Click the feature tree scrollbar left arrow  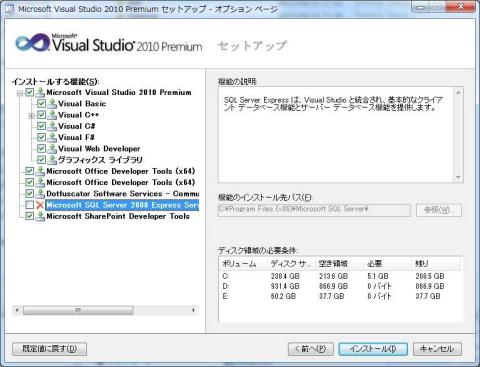17,310
